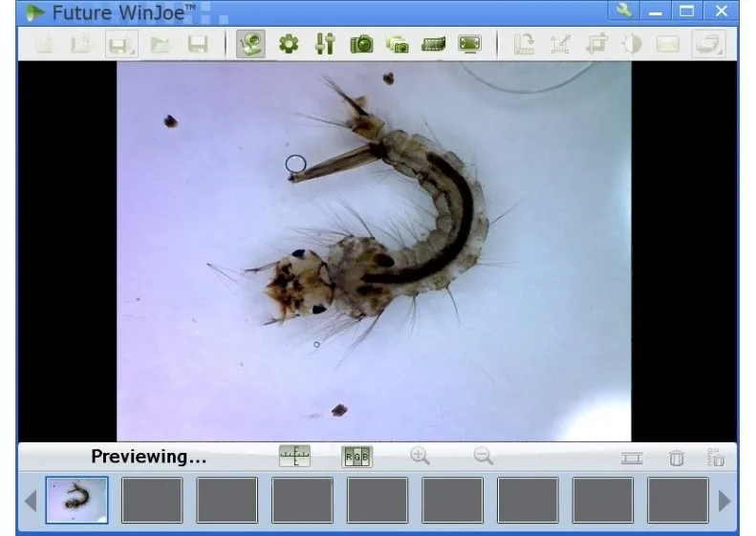Click the greyed-out floppy disk save icon
756x536 pixels.
click(x=198, y=44)
